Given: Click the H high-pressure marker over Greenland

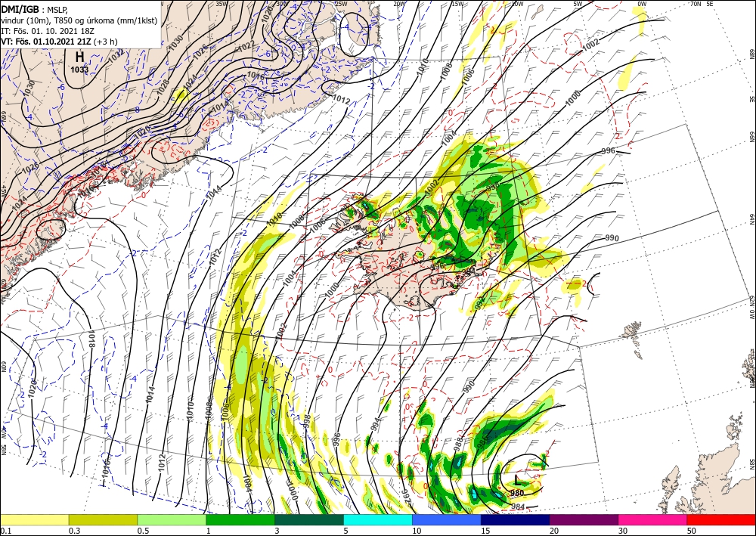Looking at the screenshot, I should coord(79,57).
